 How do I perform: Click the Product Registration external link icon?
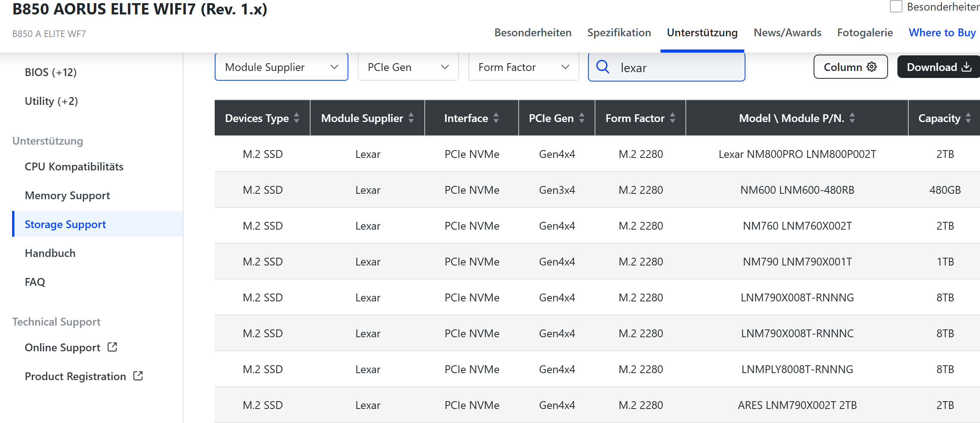tap(138, 376)
